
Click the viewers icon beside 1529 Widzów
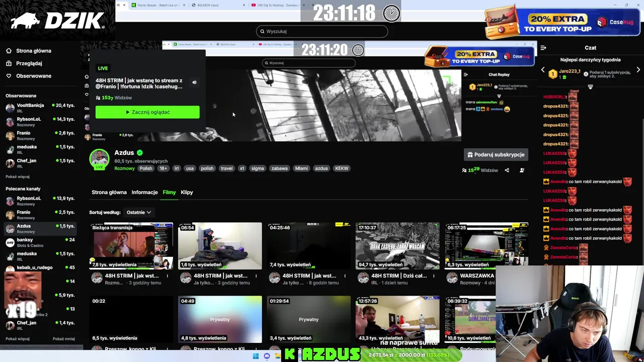click(x=464, y=170)
